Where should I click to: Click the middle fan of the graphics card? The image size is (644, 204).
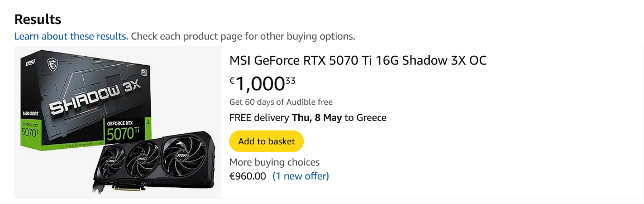pos(141,159)
